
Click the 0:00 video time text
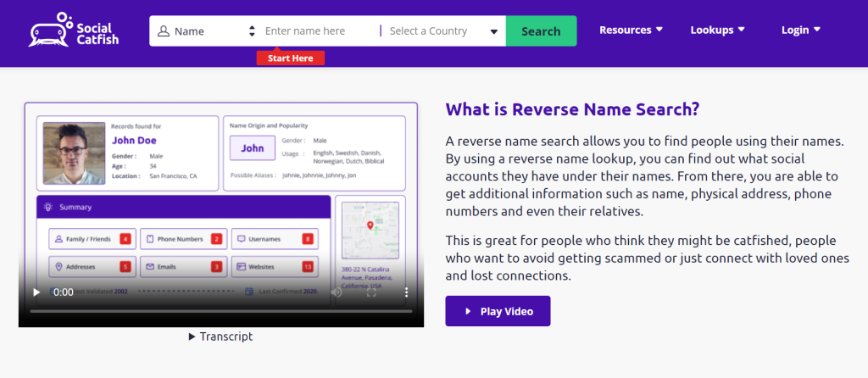(64, 292)
